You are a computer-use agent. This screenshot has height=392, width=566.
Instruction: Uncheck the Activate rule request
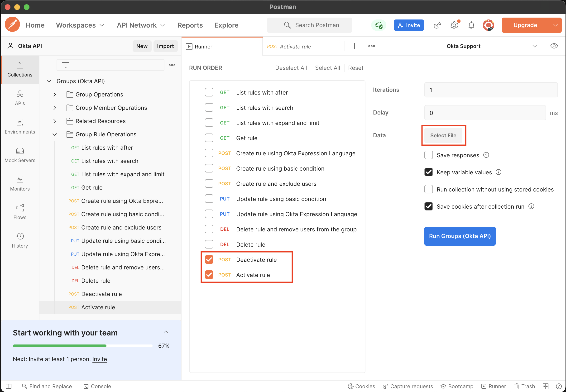point(209,275)
